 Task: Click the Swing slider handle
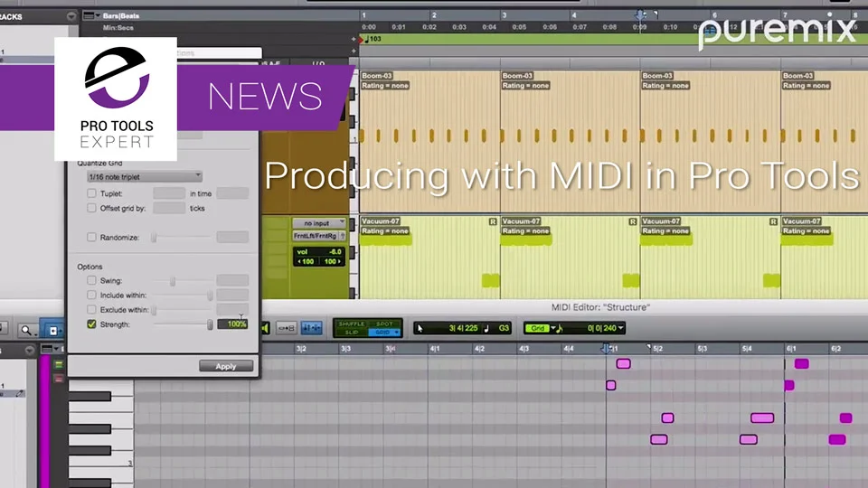173,281
